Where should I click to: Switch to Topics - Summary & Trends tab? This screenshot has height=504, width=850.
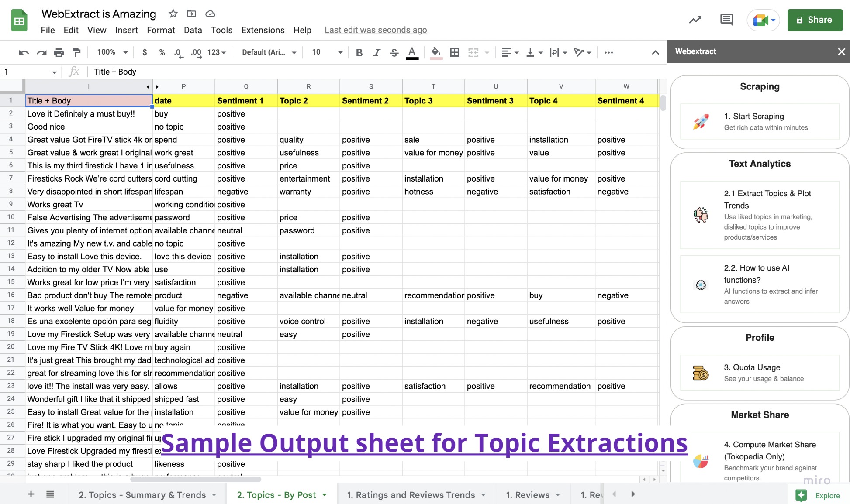coord(142,495)
